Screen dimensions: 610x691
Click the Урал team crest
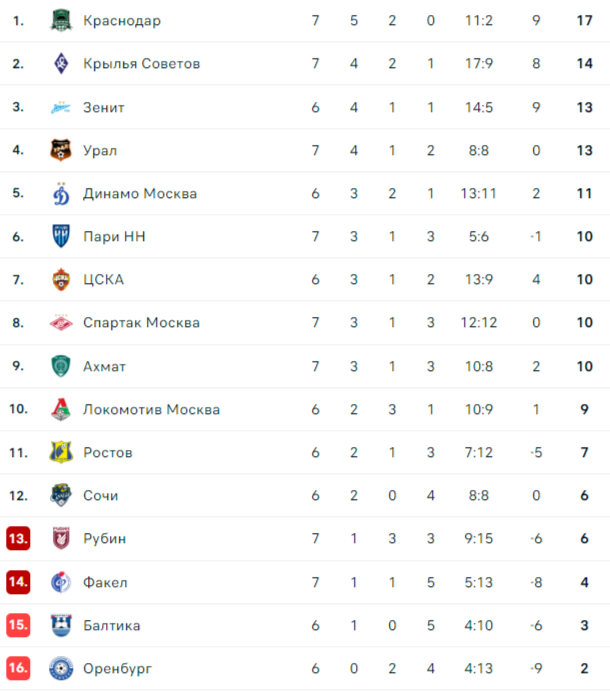61,150
